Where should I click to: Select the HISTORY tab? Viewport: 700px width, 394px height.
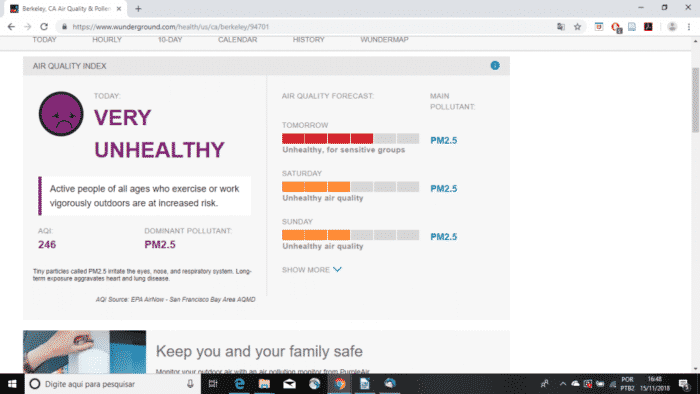coord(308,40)
